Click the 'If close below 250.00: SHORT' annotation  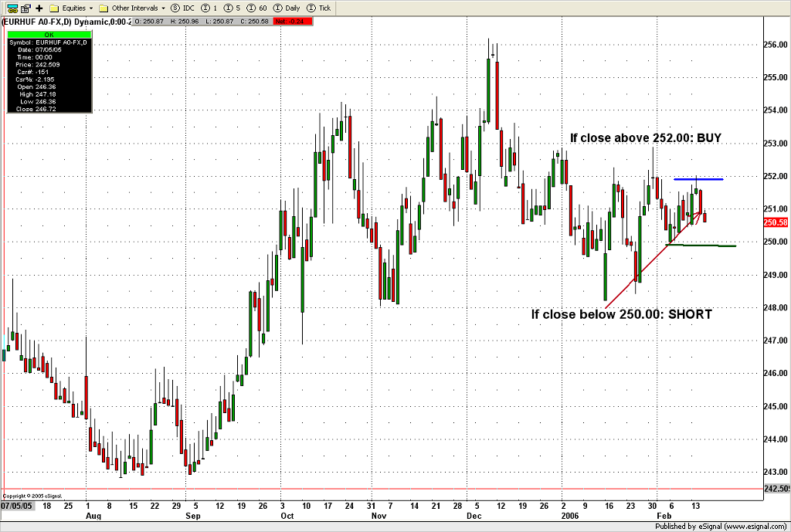[621, 314]
